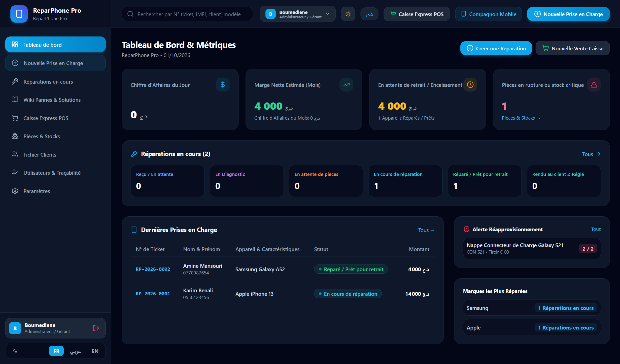Screen dimensions: 620x364
Task: Open Wiki Pannes & Solutions
Action: 55,100
